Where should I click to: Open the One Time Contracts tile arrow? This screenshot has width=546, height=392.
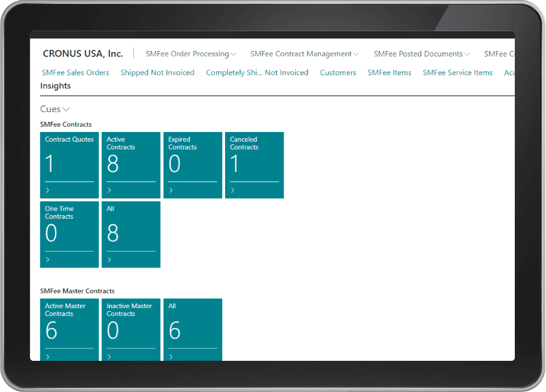(x=48, y=259)
